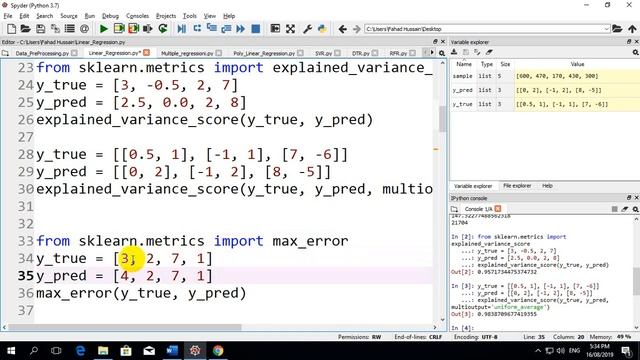Open the Debug menu
The image size is (640, 360).
point(110,16)
